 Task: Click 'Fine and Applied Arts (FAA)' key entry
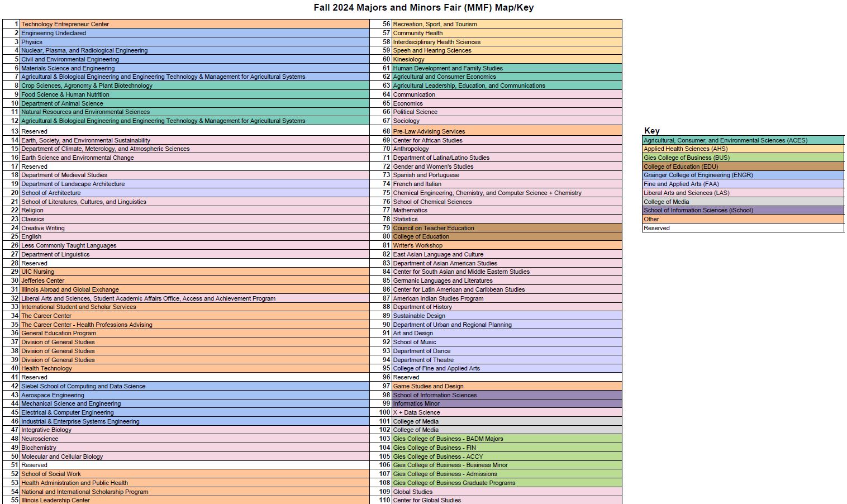point(743,184)
